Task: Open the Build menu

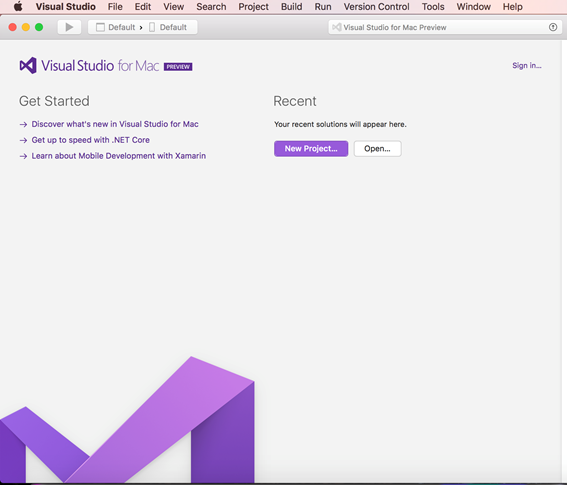Action: click(291, 7)
